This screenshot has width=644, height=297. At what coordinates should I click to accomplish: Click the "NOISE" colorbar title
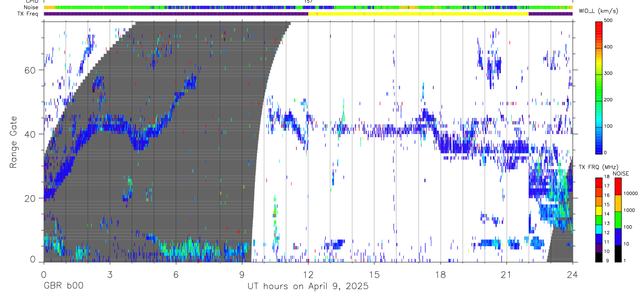(620, 173)
